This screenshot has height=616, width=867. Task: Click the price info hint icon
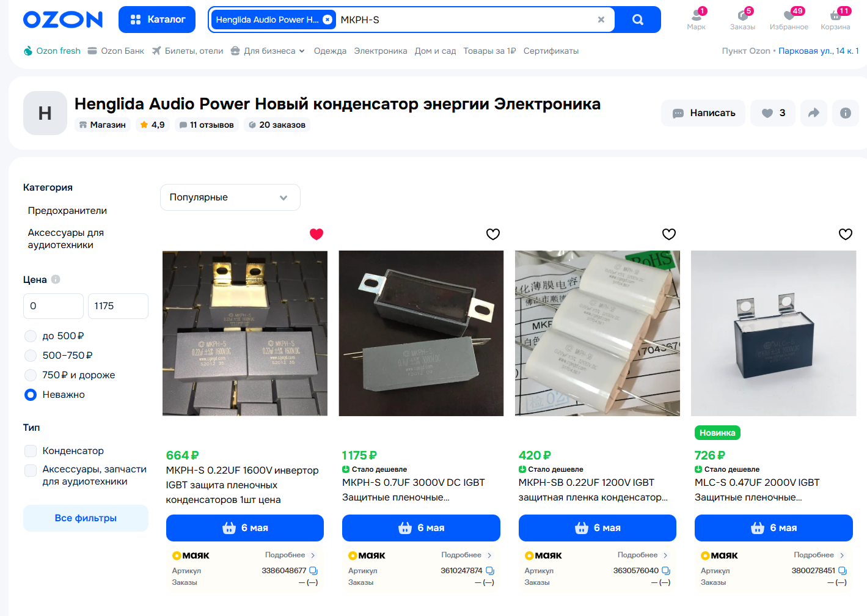click(56, 279)
